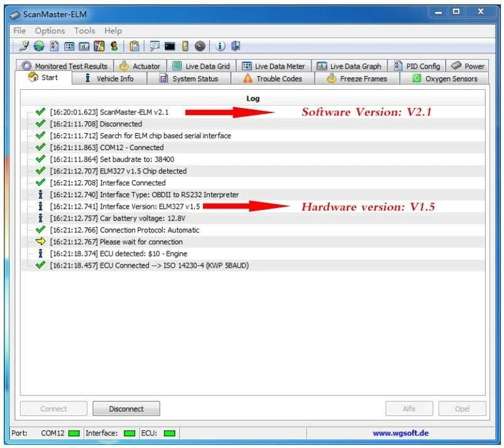Open the Live Data Meter tab
Image resolution: width=504 pixels, height=448 pixels.
pyautogui.click(x=273, y=66)
